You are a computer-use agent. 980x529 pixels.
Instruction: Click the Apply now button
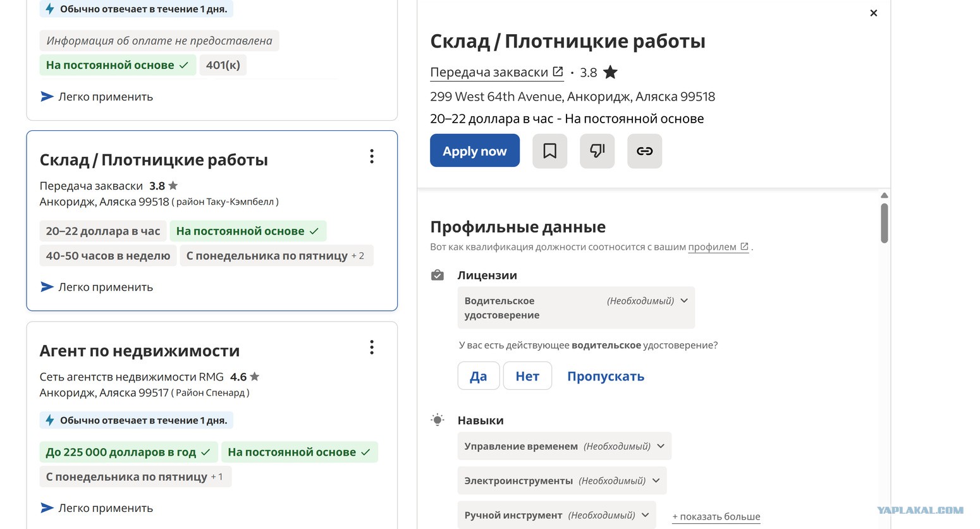point(475,150)
